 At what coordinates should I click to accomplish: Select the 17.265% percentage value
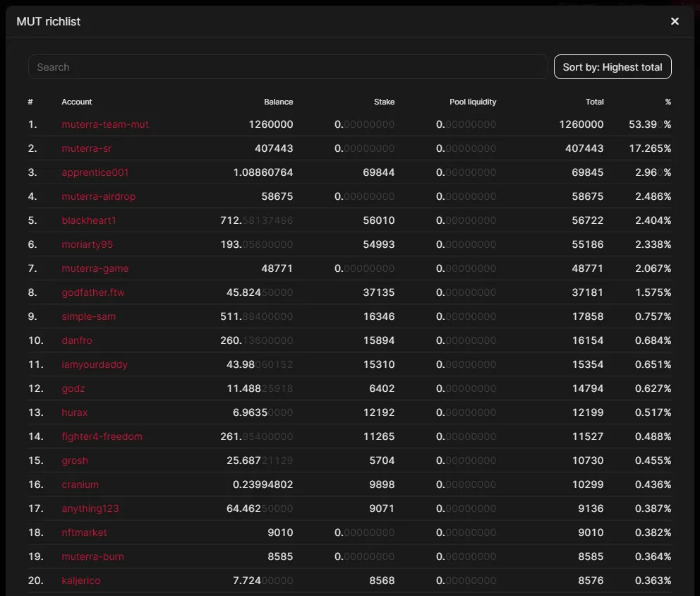pyautogui.click(x=650, y=148)
